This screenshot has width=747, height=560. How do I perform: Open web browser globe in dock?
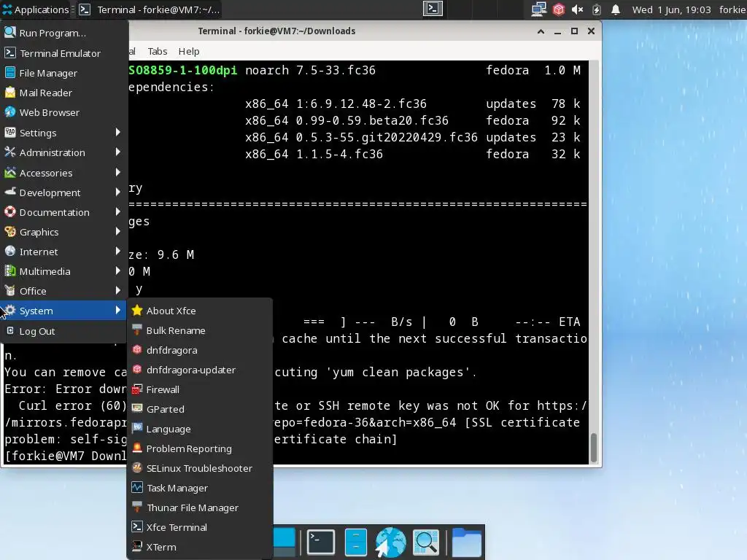point(391,542)
